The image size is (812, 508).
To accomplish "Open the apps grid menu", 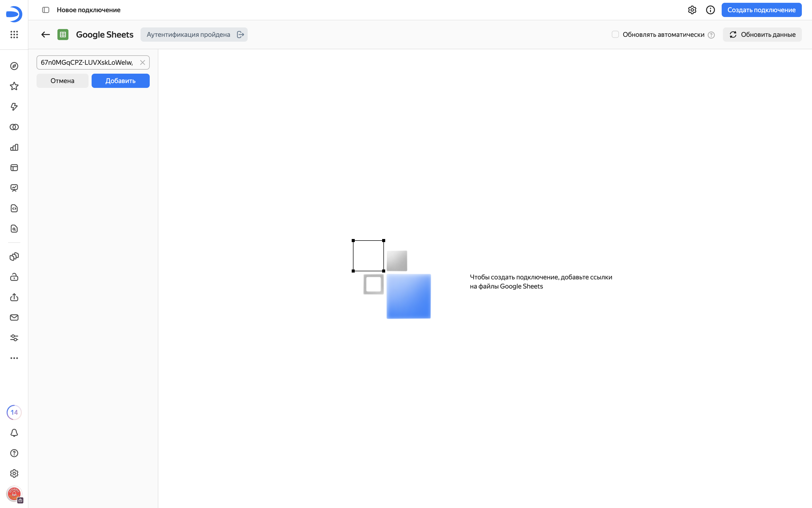I will (x=14, y=34).
